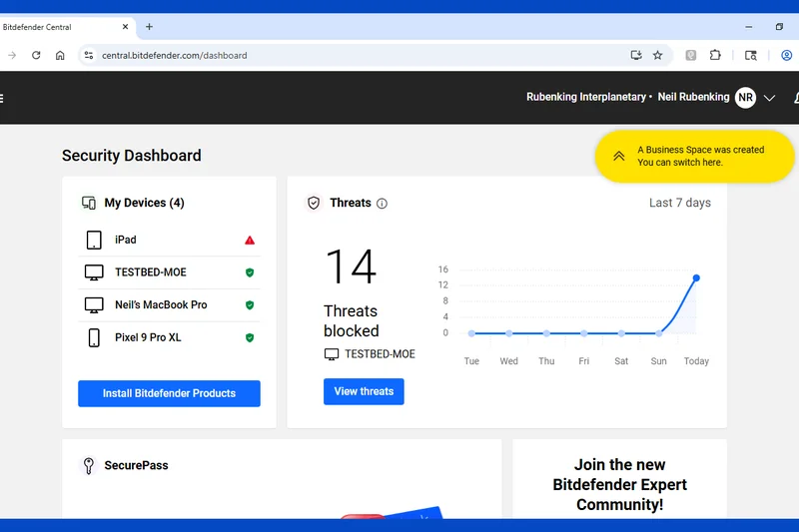Select the iPad device row
Screen dimensions: 799x532
tap(169, 240)
